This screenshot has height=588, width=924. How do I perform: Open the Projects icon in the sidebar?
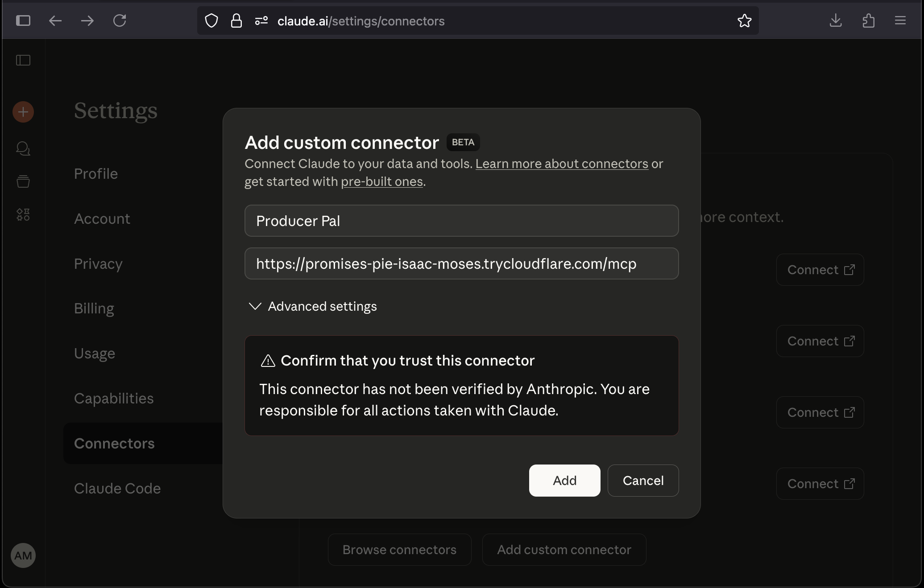[x=23, y=181]
